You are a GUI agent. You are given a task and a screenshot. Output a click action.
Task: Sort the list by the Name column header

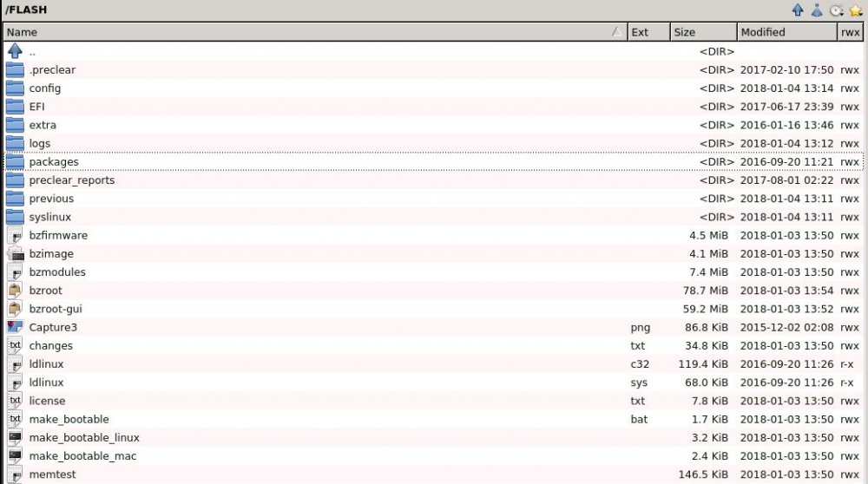click(x=315, y=32)
